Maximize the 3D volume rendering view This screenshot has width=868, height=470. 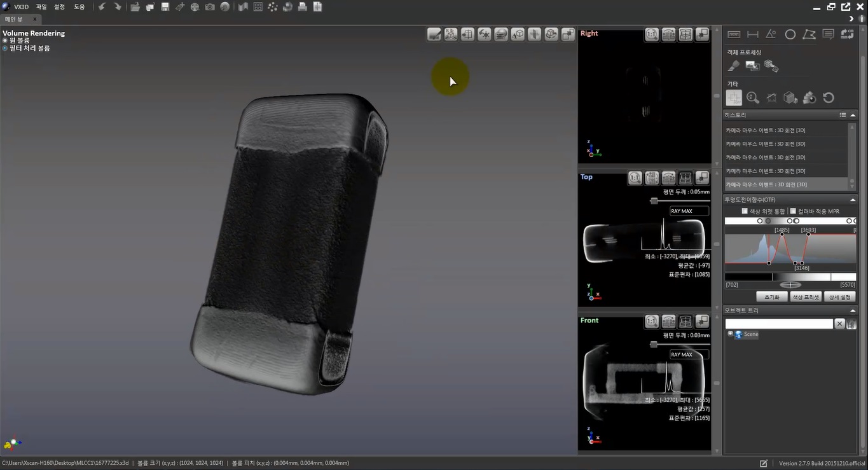[x=568, y=34]
